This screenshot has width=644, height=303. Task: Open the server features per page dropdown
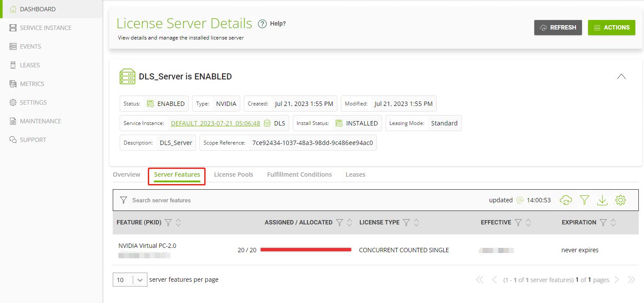pyautogui.click(x=130, y=280)
